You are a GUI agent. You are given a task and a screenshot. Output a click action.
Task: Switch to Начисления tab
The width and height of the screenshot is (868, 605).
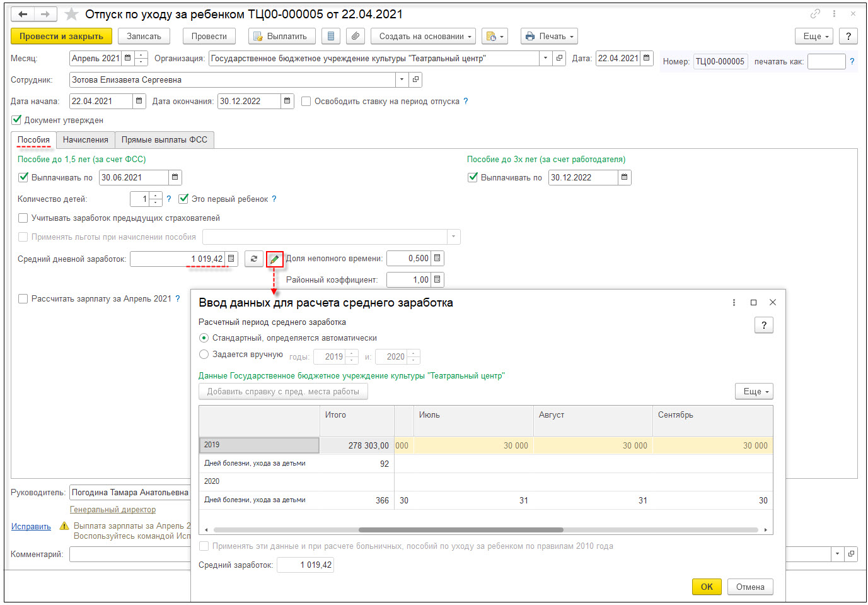pos(86,139)
